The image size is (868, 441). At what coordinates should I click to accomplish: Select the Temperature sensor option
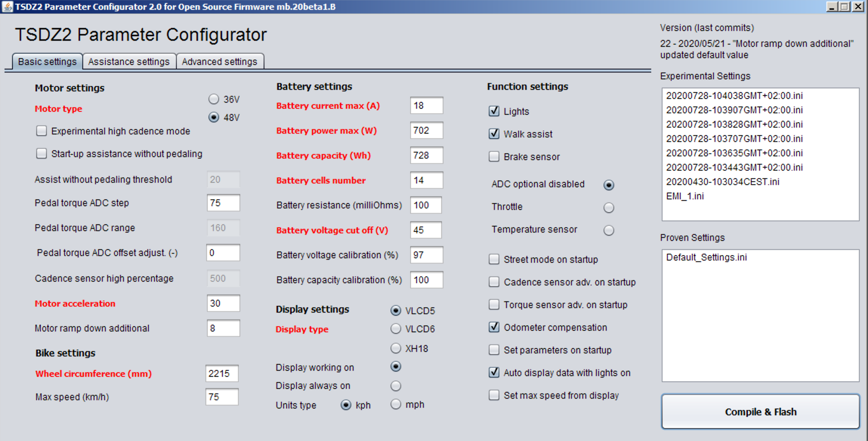pyautogui.click(x=609, y=230)
